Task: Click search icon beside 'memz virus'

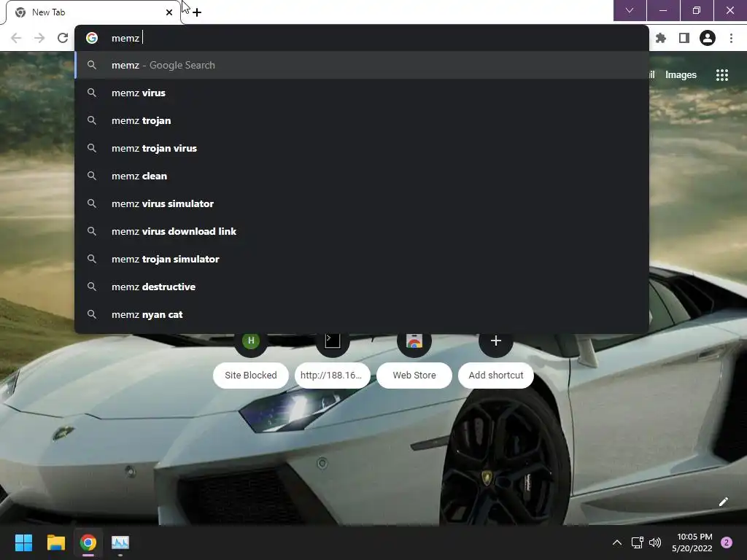Action: (x=92, y=93)
